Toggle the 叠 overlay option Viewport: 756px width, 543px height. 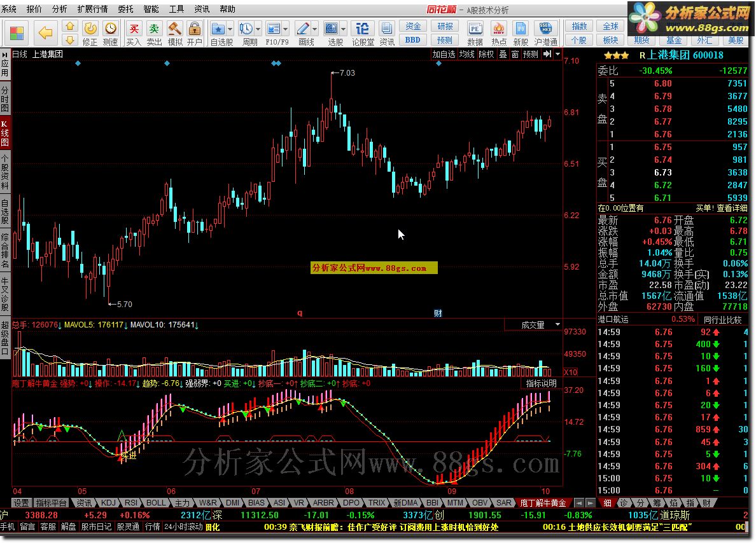coord(503,54)
